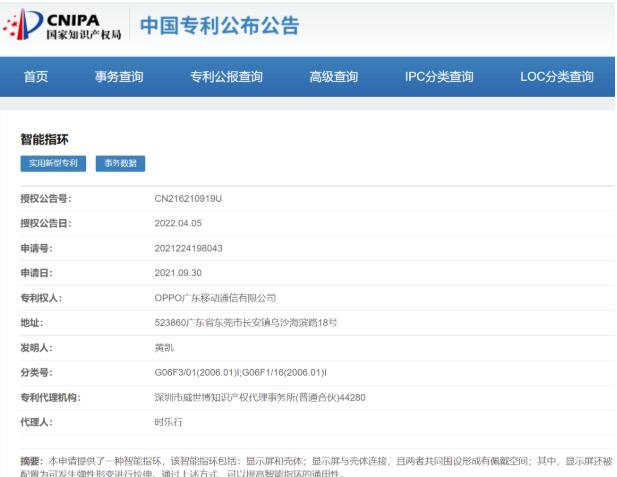The height and width of the screenshot is (477, 617).
Task: Click the address starting with 523860
Action: point(246,323)
